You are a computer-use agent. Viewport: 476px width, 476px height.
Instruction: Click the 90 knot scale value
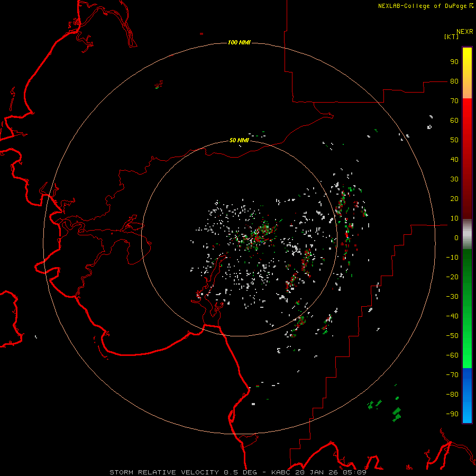pos(454,62)
